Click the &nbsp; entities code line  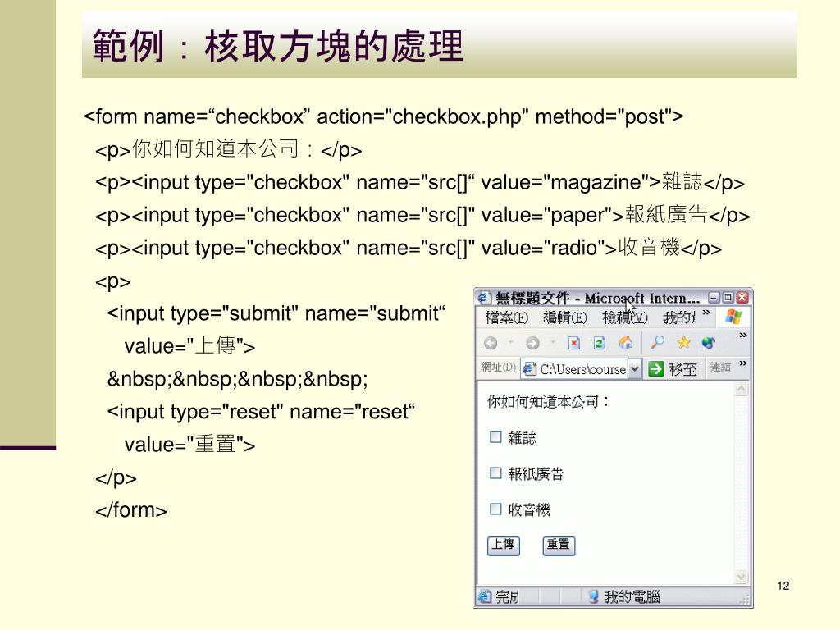pyautogui.click(x=237, y=379)
